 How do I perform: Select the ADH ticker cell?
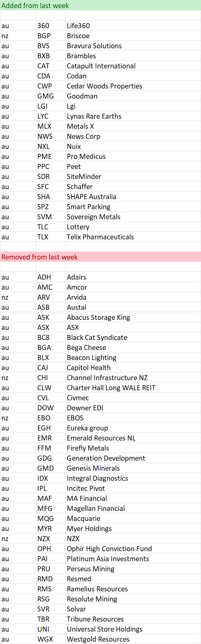click(x=51, y=277)
